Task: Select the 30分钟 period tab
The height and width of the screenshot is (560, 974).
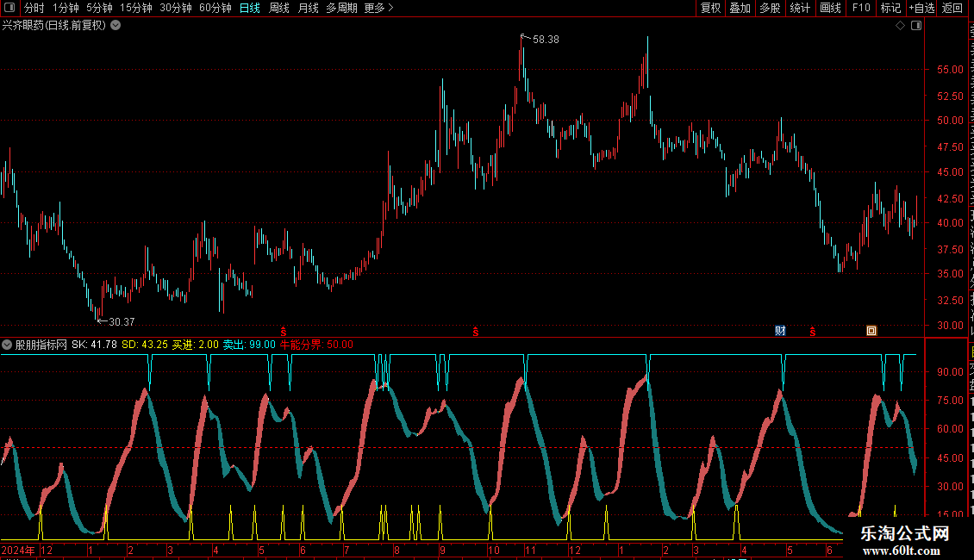Action: point(176,8)
